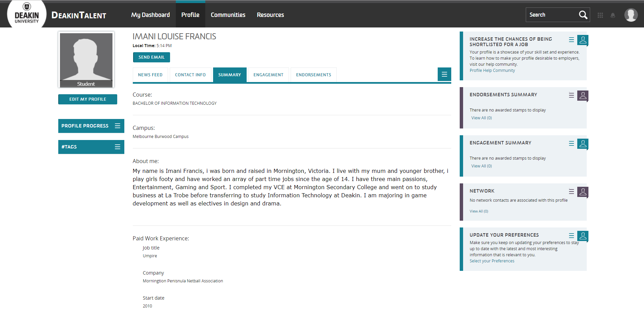
Task: Click the start date 2010
Action: 147,306
